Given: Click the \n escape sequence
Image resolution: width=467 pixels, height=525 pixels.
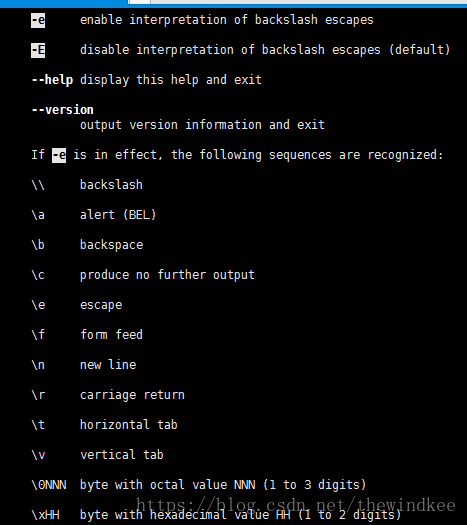Looking at the screenshot, I should tap(38, 365).
